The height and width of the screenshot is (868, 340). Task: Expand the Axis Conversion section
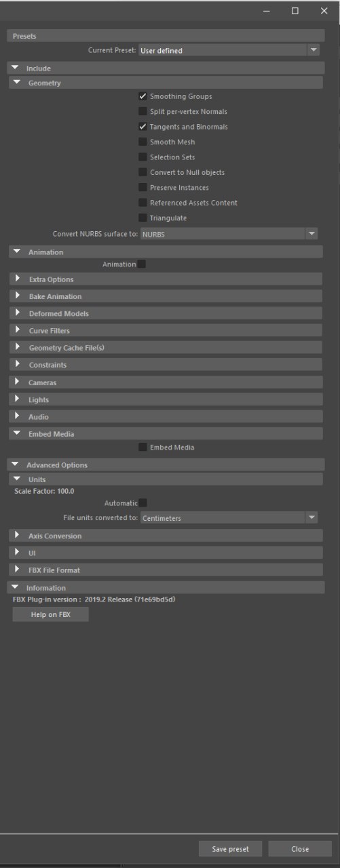(166, 536)
